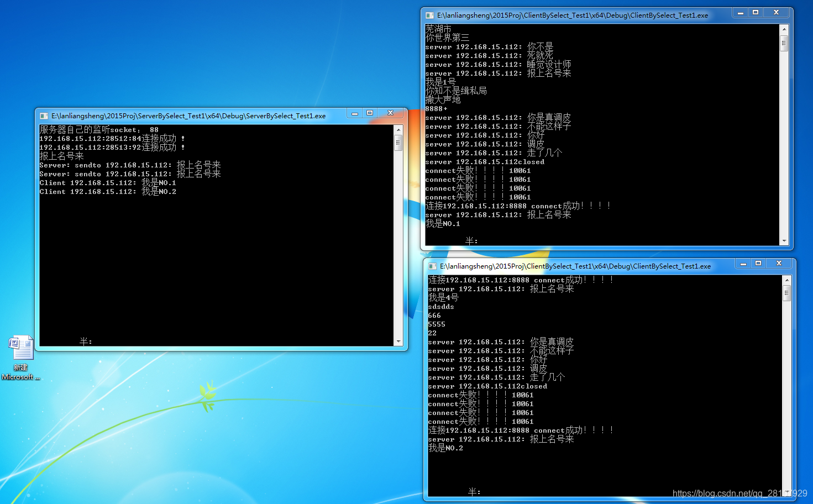Screen dimensions: 813x504
Task: Click '我是1号' line in upper client console
Action: (440, 82)
